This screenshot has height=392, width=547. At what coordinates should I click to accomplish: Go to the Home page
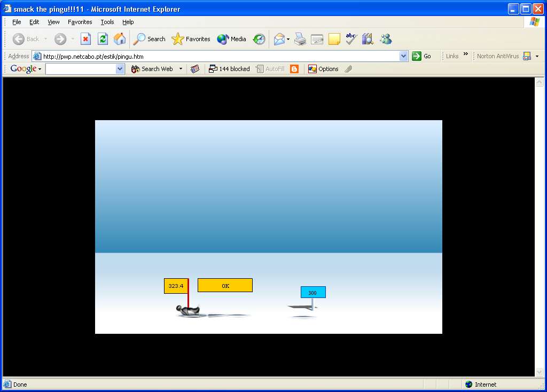coord(120,39)
